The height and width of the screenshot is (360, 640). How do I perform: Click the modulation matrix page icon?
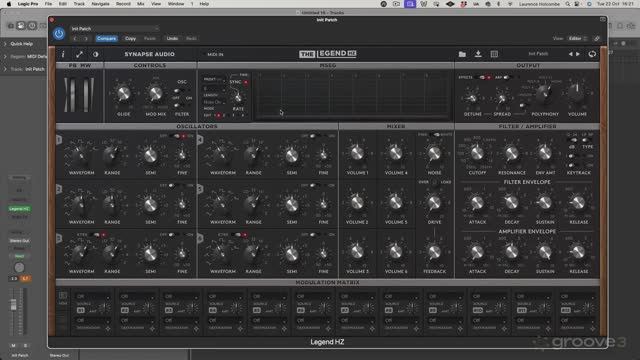pos(63,295)
